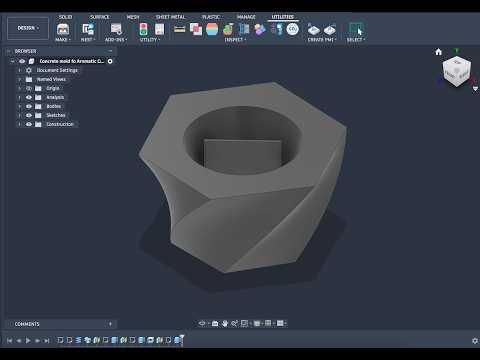Click the activate radio button on root component
This screenshot has height=360, width=480.
110,61
